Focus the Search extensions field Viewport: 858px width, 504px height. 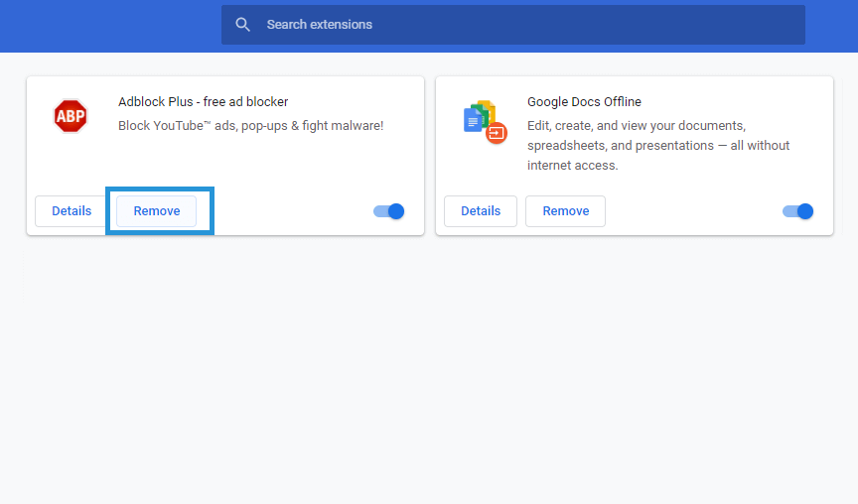[x=513, y=25]
